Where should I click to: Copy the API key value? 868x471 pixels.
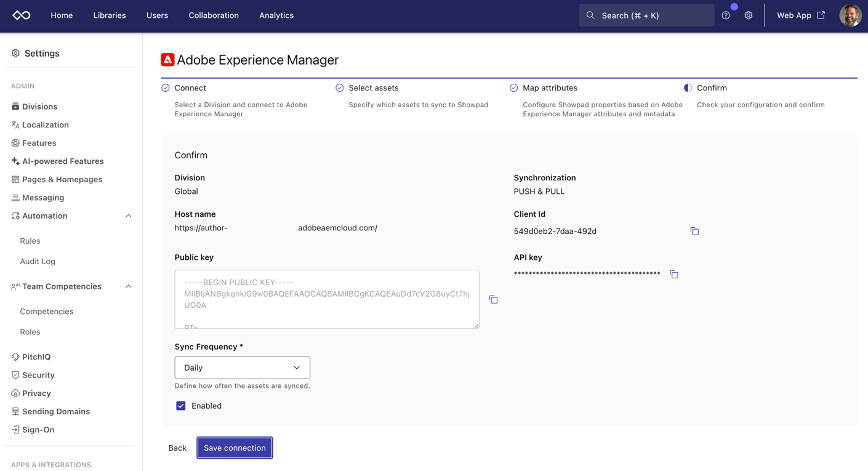(x=674, y=275)
